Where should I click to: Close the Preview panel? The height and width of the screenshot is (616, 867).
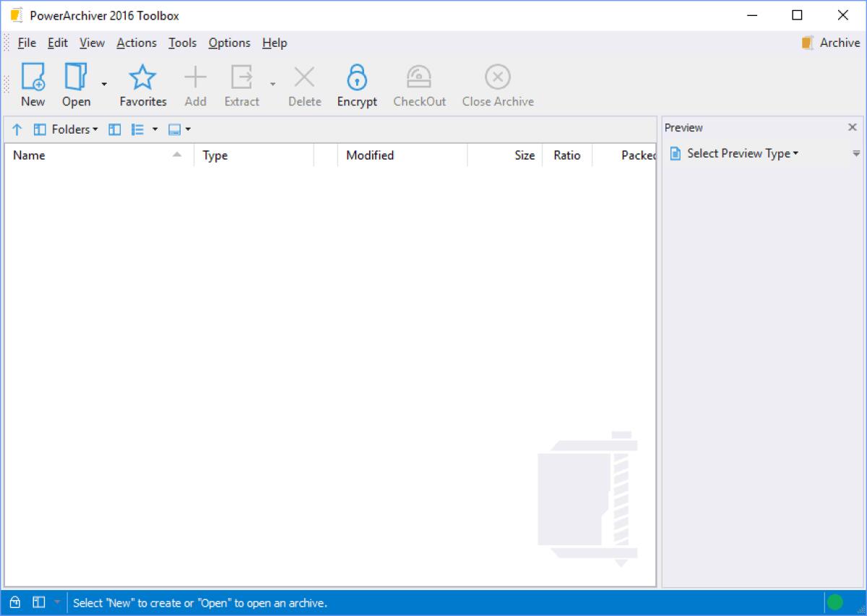click(853, 127)
